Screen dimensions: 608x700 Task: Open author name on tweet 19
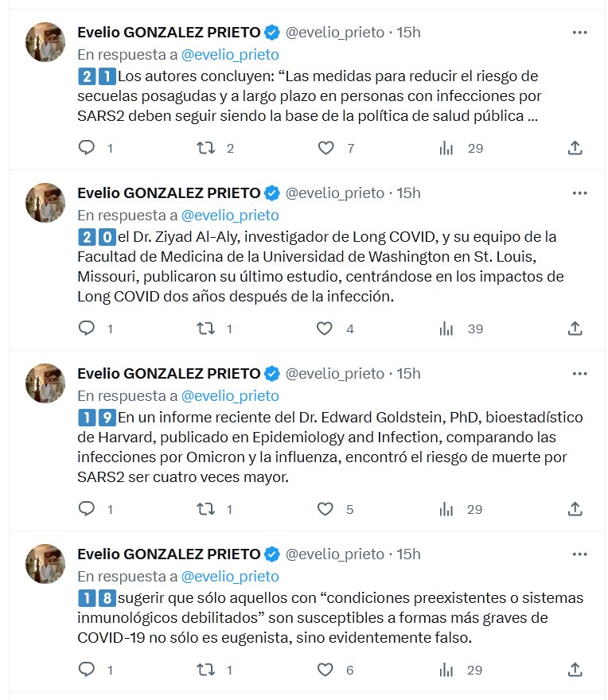[x=169, y=373]
